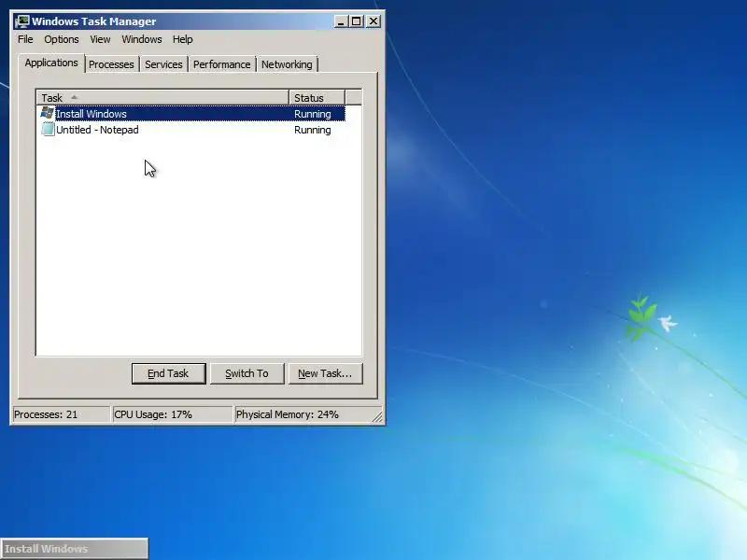Click the Install Windows taskbar button
Screen dimensions: 747x560
pos(75,549)
